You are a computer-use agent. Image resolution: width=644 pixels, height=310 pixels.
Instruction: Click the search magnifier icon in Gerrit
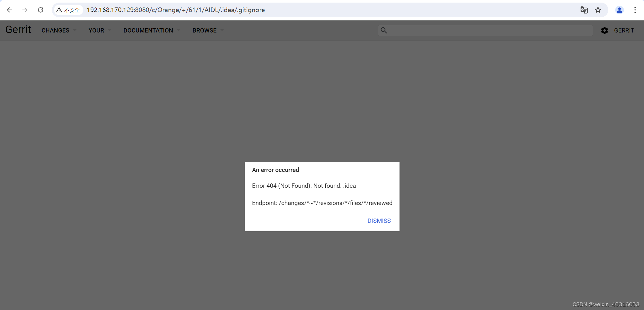click(x=384, y=30)
